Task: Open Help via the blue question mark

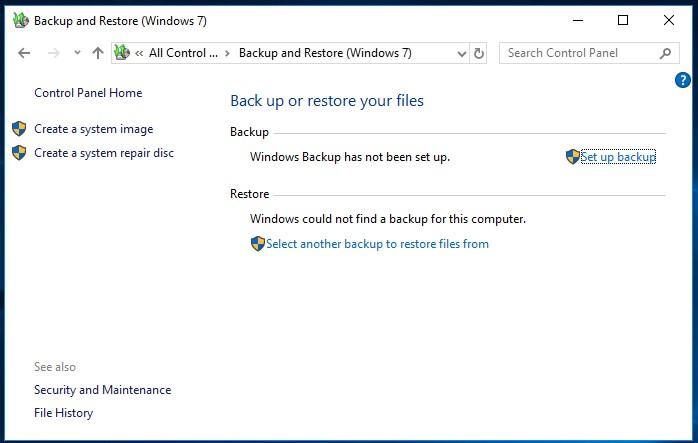Action: [682, 80]
